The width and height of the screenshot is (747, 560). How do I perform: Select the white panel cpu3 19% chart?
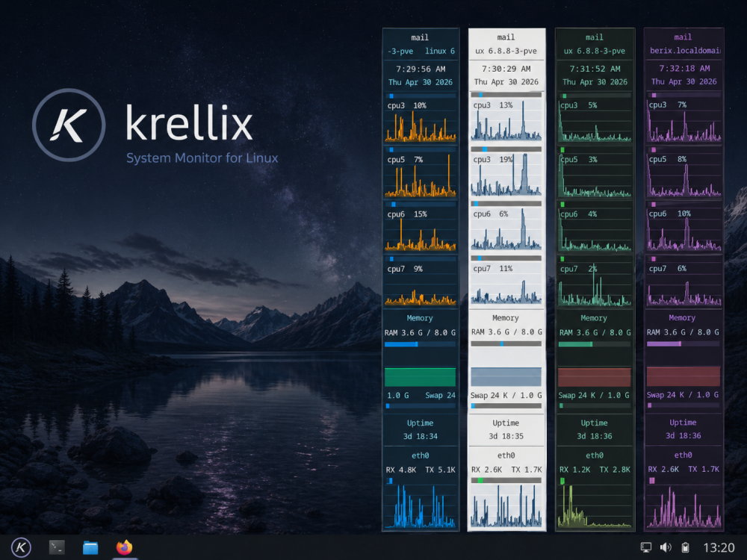click(x=506, y=175)
